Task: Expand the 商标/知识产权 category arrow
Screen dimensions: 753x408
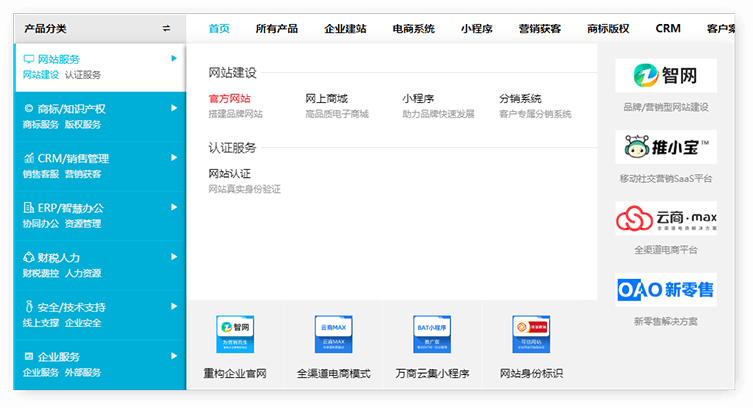Action: tap(174, 108)
